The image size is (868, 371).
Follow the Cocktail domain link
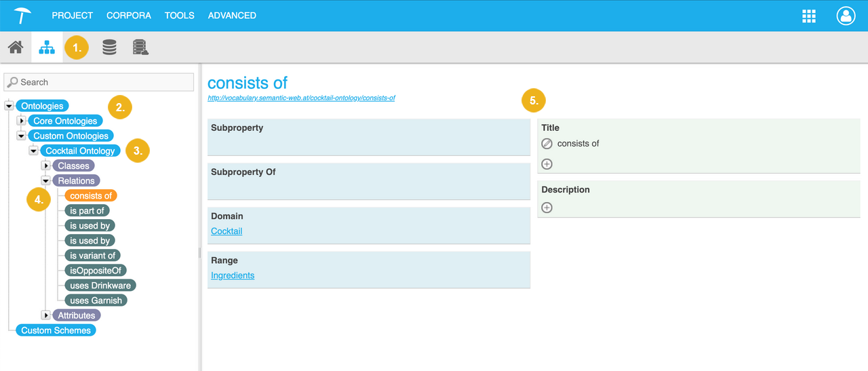point(226,231)
